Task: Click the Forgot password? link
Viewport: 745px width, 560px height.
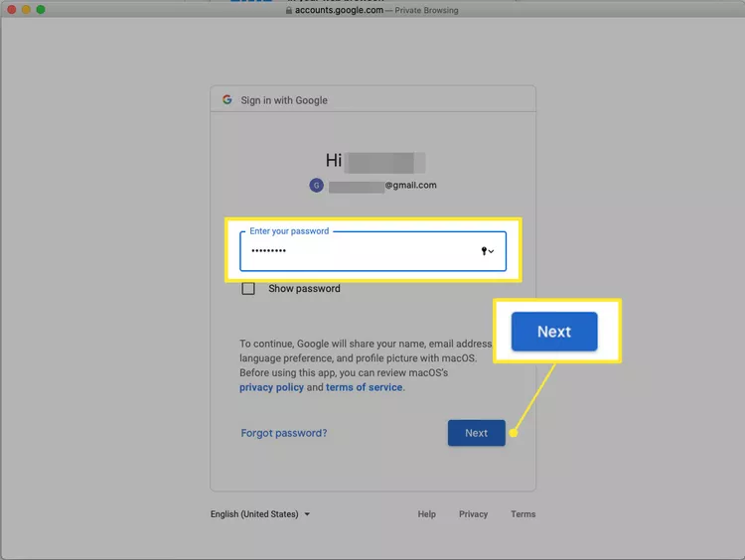Action: pos(284,433)
